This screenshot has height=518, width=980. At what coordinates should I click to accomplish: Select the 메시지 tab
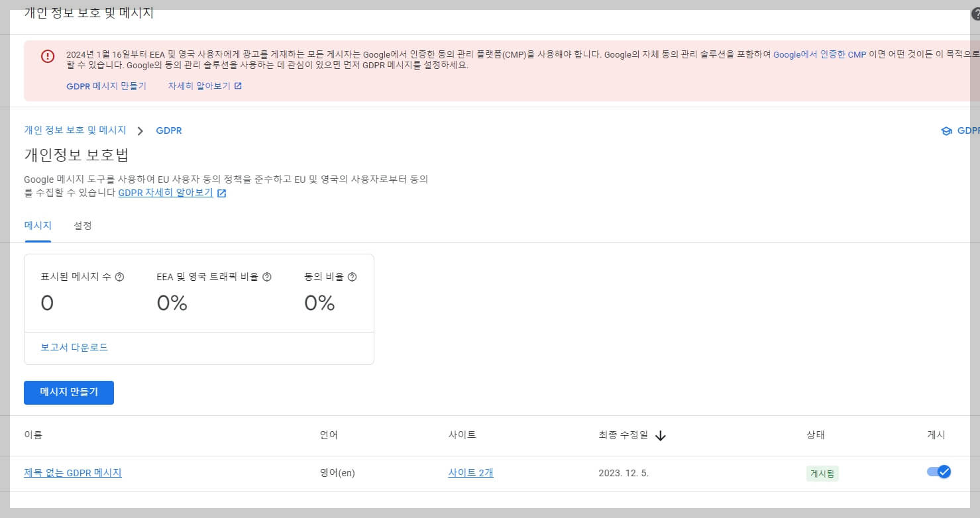[38, 226]
